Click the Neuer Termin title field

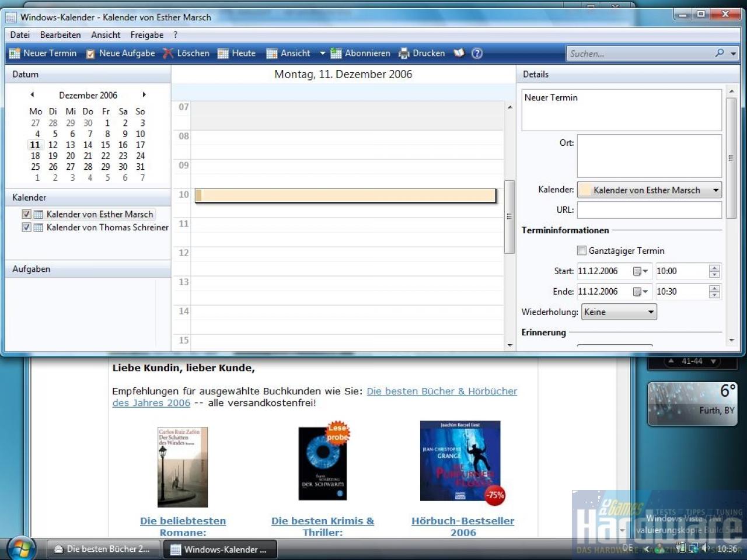(622, 109)
